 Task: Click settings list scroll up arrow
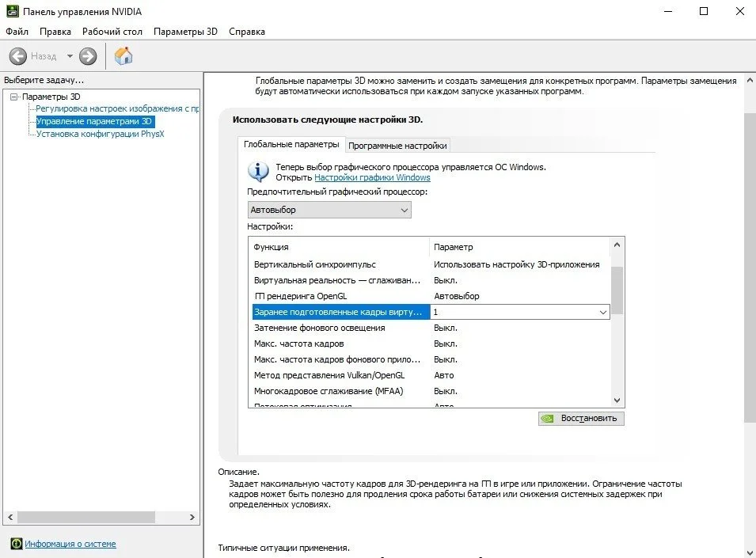(617, 245)
